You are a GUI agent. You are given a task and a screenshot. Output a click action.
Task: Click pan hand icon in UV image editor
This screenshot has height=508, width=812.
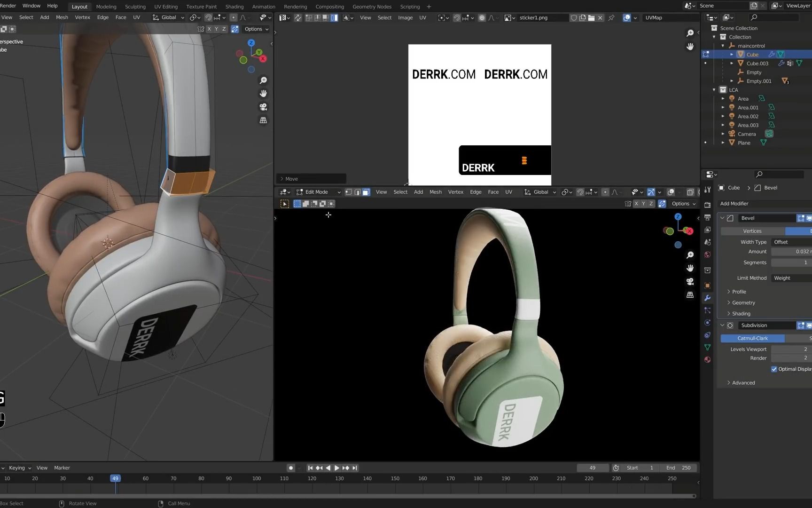690,47
